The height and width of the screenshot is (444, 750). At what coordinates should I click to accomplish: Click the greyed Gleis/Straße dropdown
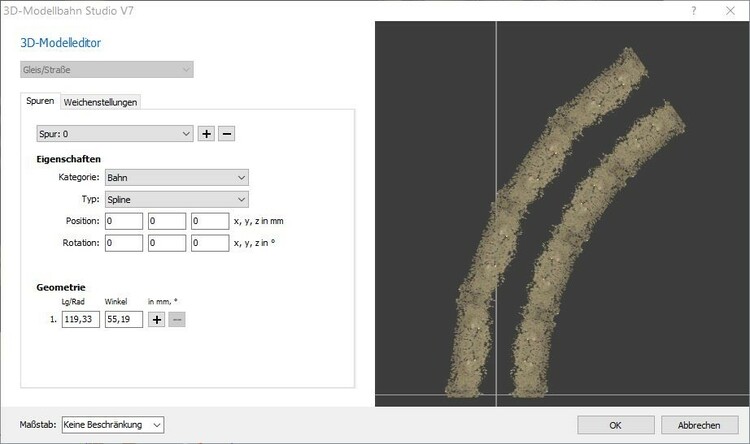(107, 70)
